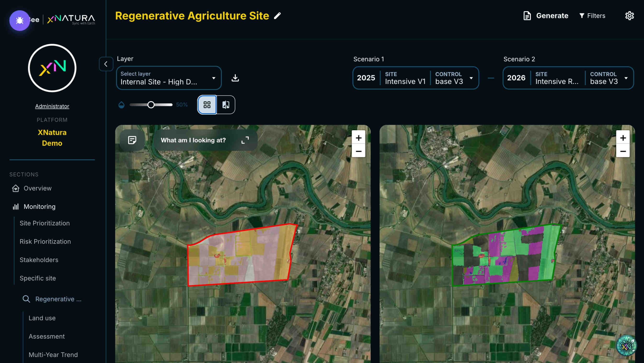Open Specific site item
The width and height of the screenshot is (644, 363).
pos(38,278)
